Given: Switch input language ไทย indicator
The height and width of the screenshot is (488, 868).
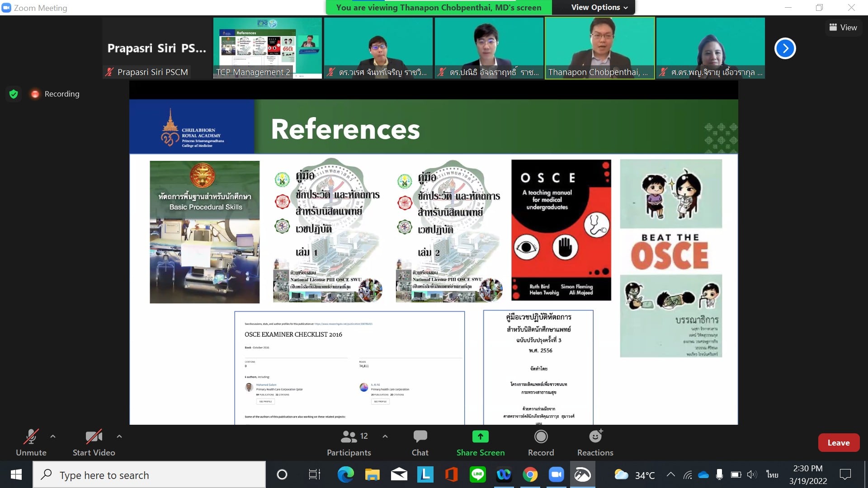Looking at the screenshot, I should 772,474.
